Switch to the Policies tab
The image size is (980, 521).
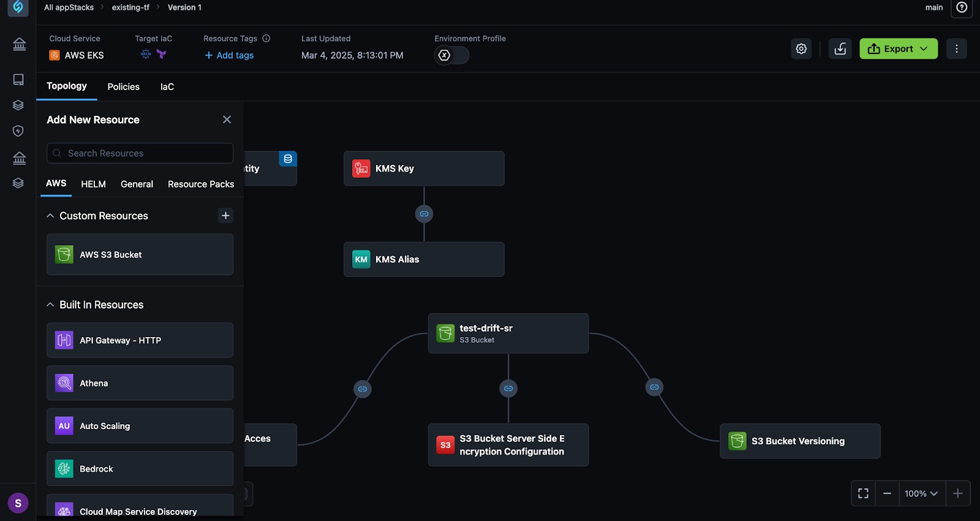click(123, 87)
